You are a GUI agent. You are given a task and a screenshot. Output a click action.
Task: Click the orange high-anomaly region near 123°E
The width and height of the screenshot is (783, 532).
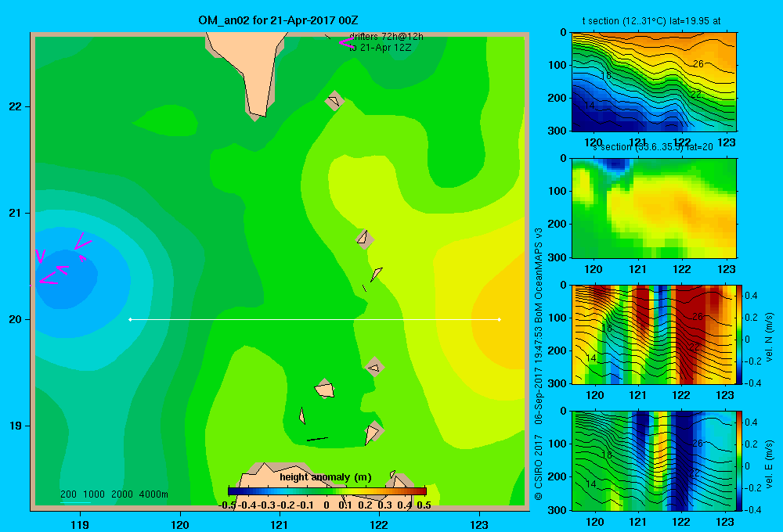point(500,319)
